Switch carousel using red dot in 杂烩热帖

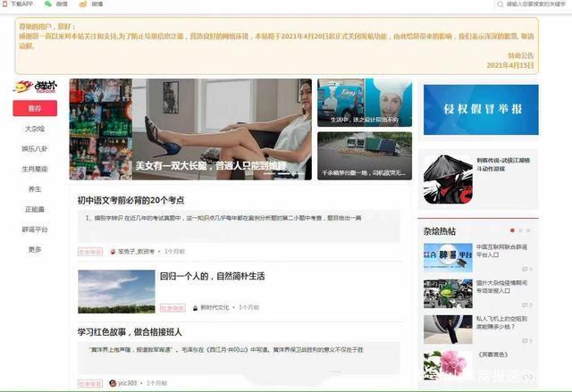(x=512, y=230)
